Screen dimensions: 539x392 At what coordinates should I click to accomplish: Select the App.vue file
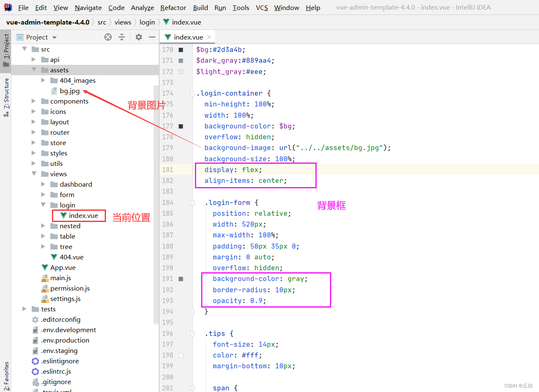click(58, 267)
